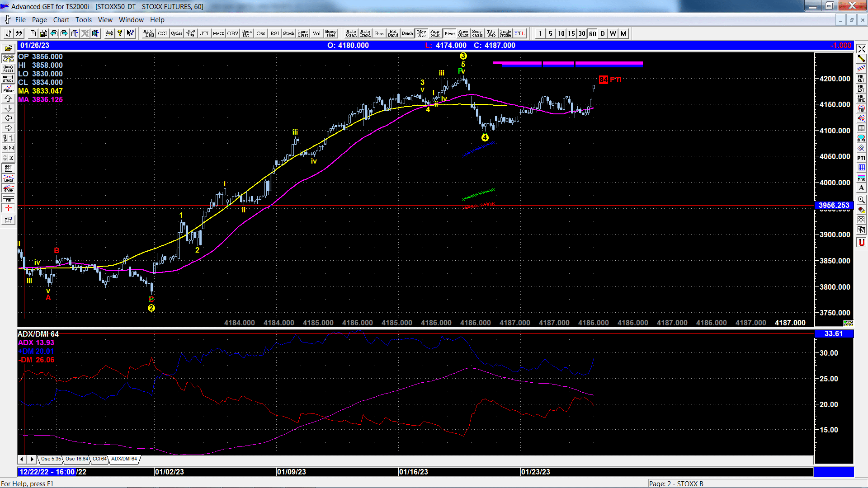Toggle the red crosshair cursor tool
Image resolution: width=868 pixels, height=488 pixels.
(x=9, y=208)
